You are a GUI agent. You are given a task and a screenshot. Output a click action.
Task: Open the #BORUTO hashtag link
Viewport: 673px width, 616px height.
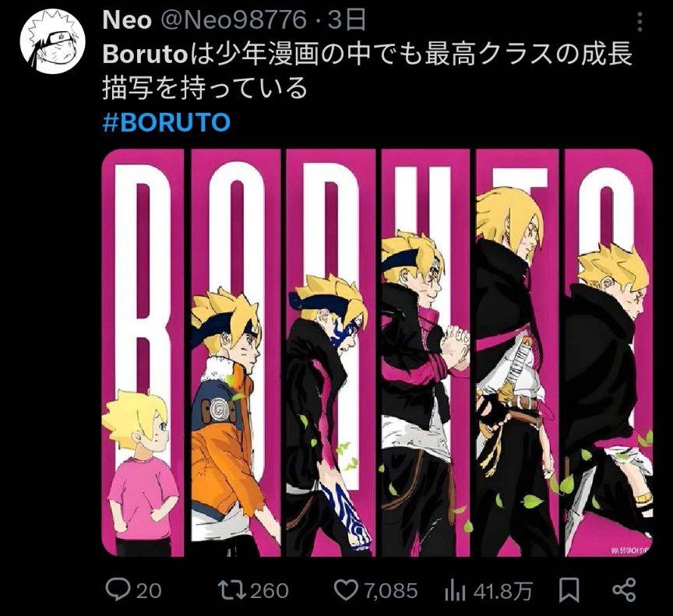pos(167,122)
